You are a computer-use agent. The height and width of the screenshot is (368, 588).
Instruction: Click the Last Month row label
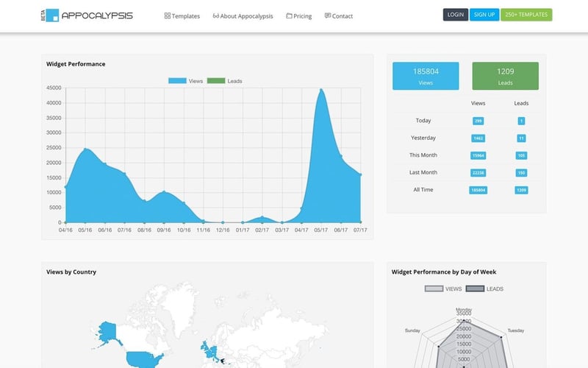(423, 172)
